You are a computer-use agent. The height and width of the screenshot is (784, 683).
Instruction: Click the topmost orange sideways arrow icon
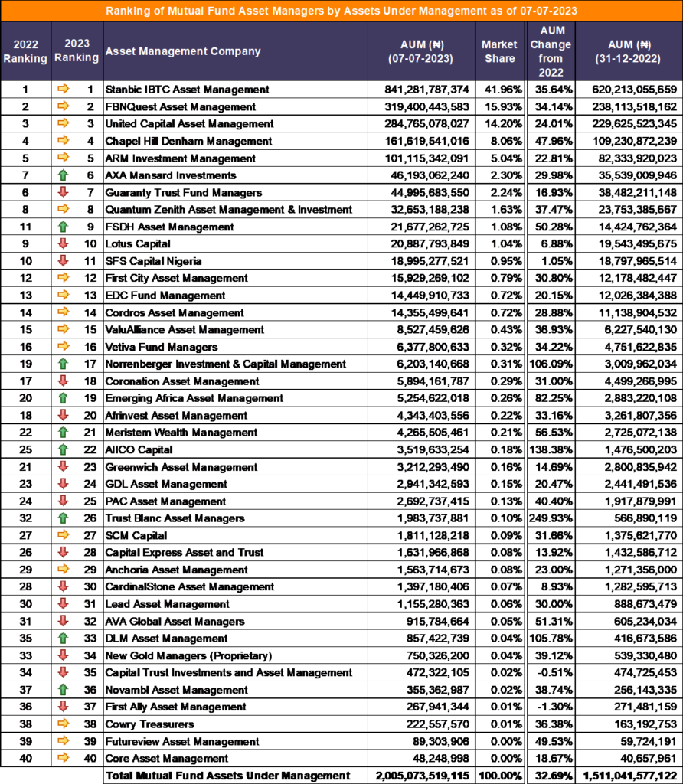[64, 89]
